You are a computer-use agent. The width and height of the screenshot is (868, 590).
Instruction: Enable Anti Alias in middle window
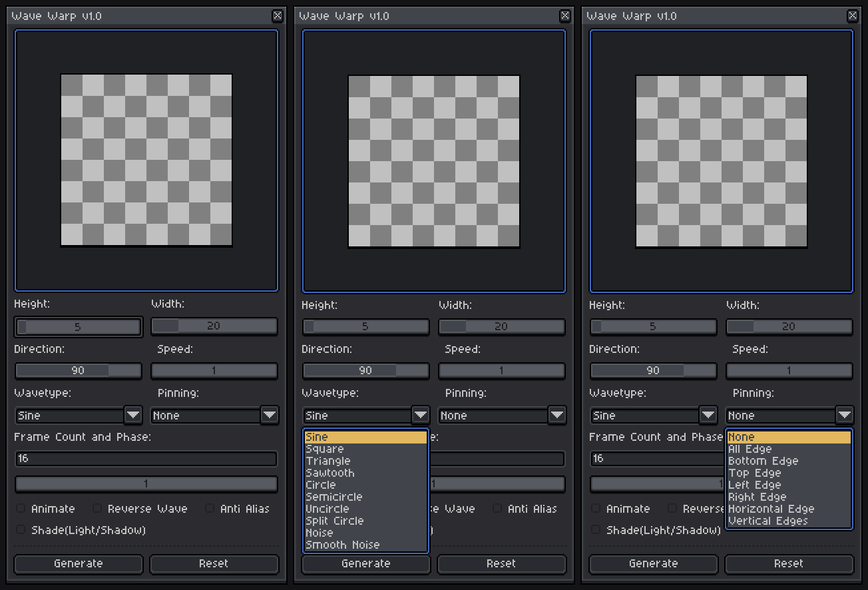[x=497, y=508]
